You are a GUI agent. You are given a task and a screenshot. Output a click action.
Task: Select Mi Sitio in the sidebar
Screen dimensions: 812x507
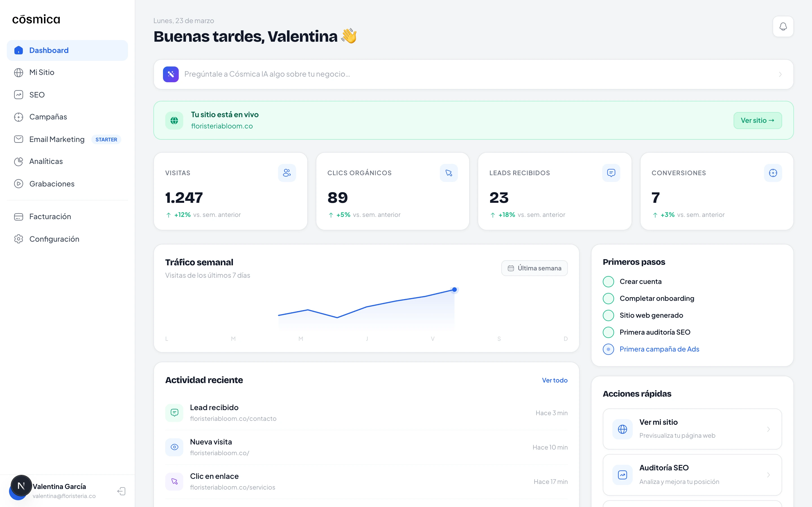coord(42,72)
